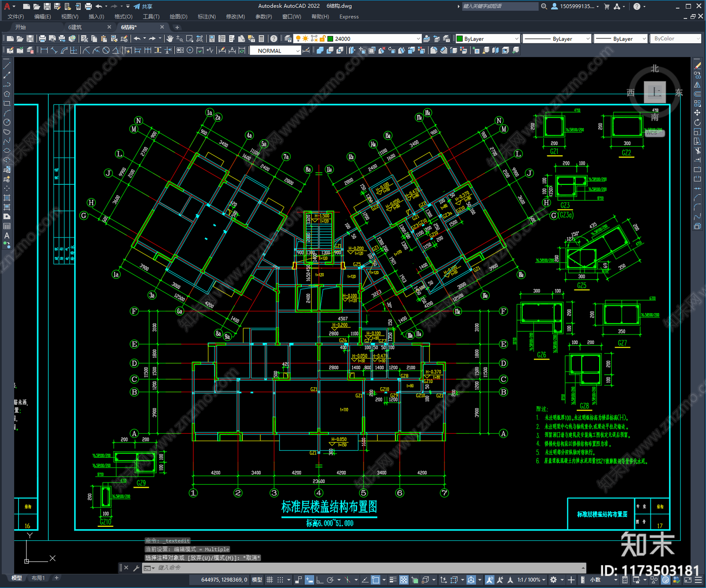
Task: Click the search magnifier icon in title bar
Action: point(544,6)
